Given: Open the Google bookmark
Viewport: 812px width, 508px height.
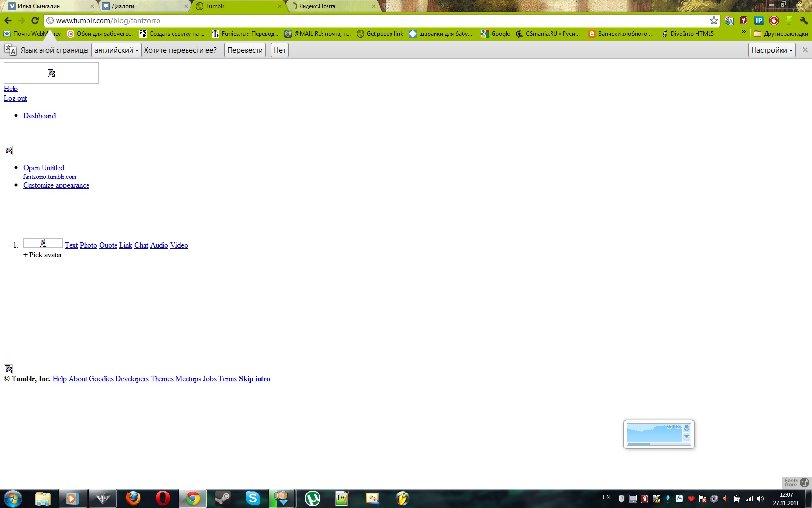Looking at the screenshot, I should coord(495,34).
